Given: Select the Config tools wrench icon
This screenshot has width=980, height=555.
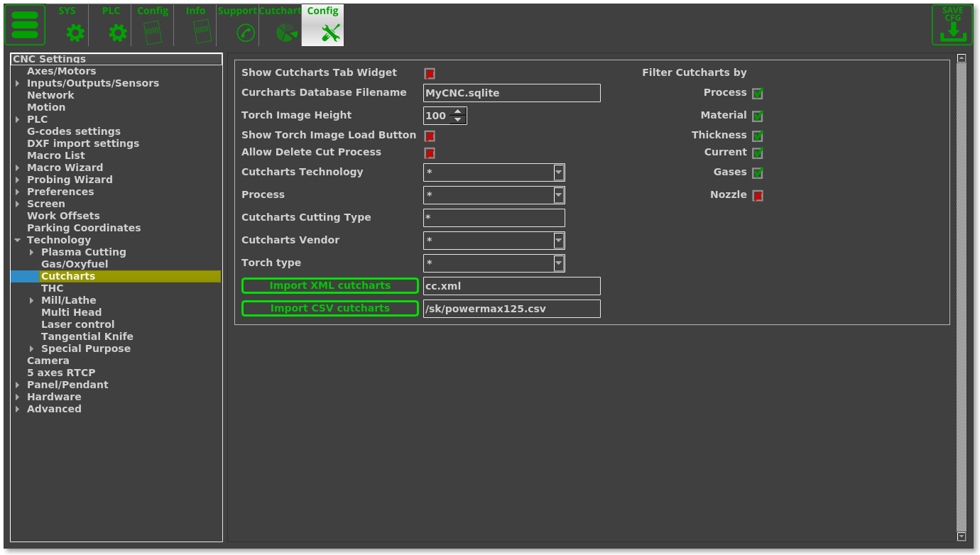Looking at the screenshot, I should point(330,33).
